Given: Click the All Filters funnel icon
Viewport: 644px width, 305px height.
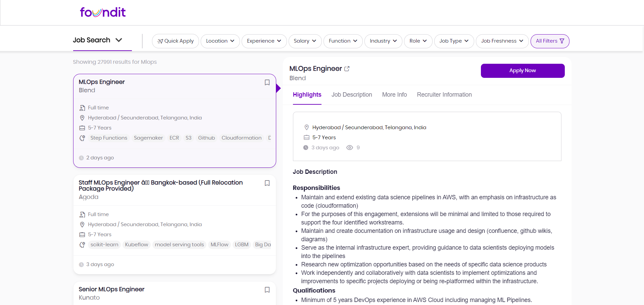Looking at the screenshot, I should [x=562, y=41].
